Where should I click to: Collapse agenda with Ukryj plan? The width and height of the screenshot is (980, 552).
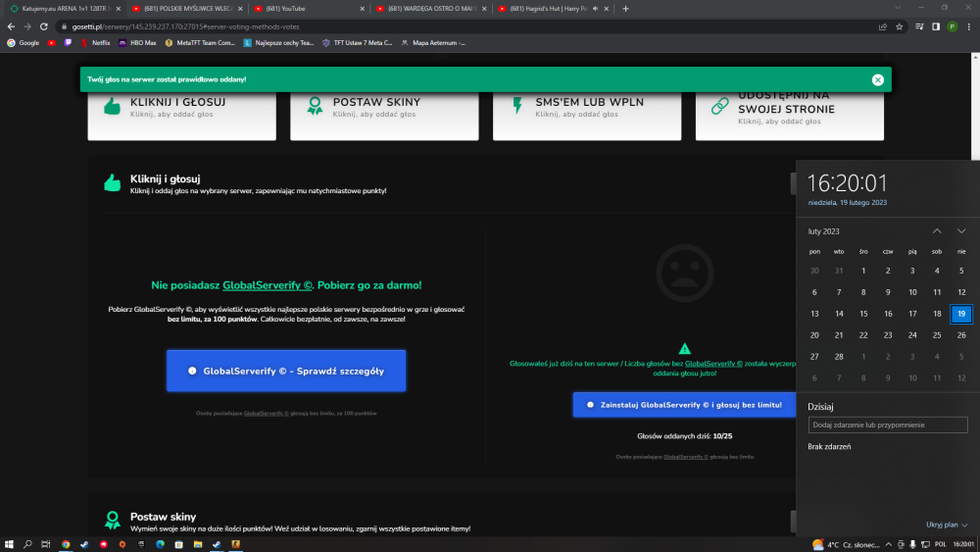947,525
